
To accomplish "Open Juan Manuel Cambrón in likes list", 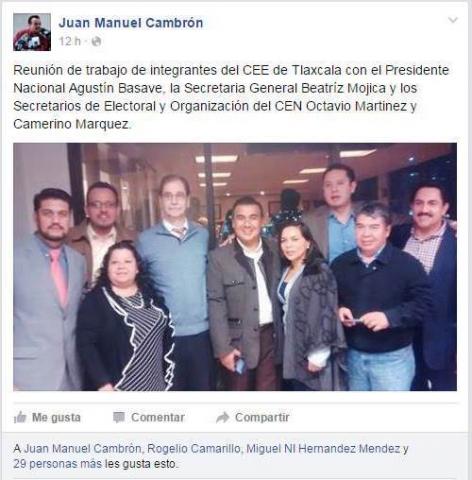I will [83, 449].
